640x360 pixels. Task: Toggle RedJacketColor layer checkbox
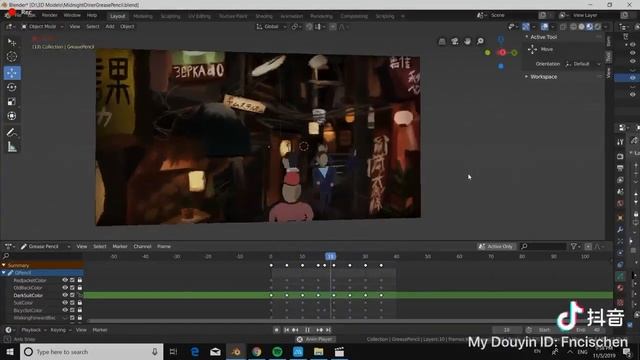click(72, 280)
